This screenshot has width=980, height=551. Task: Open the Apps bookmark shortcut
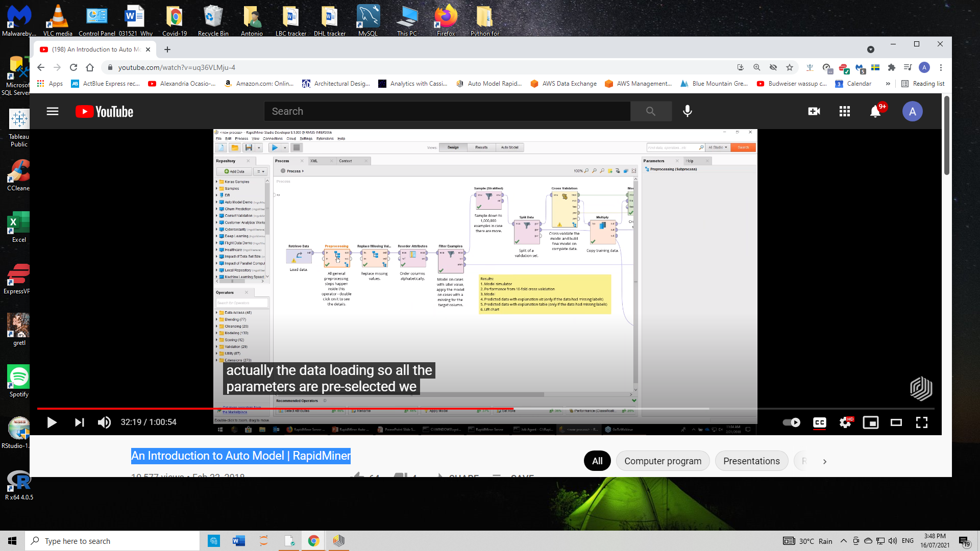click(x=50, y=84)
